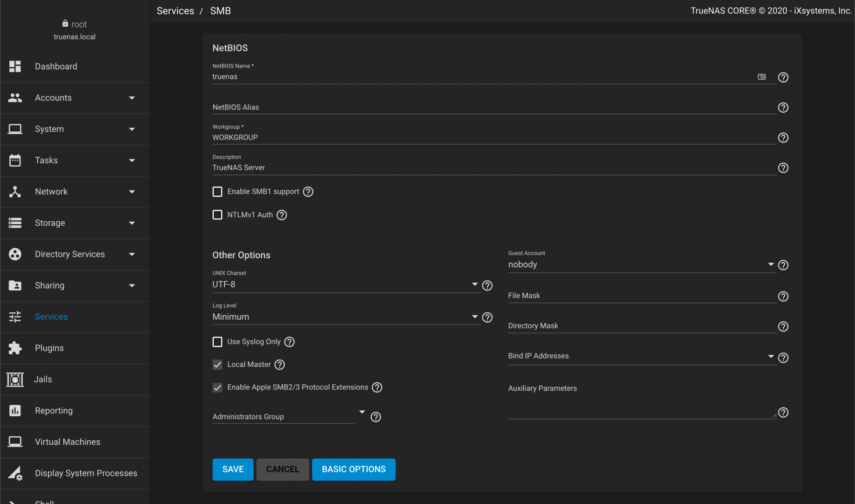Expand the Directory Services menu arrow

tap(132, 254)
